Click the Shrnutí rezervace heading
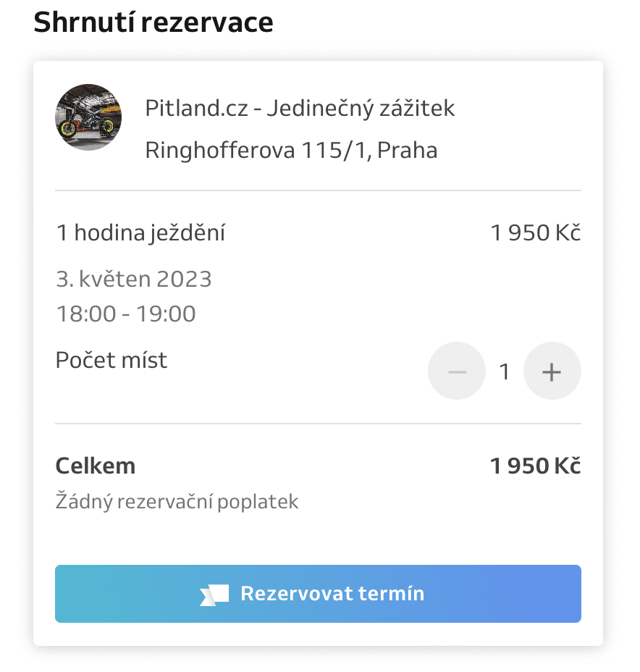 [153, 22]
